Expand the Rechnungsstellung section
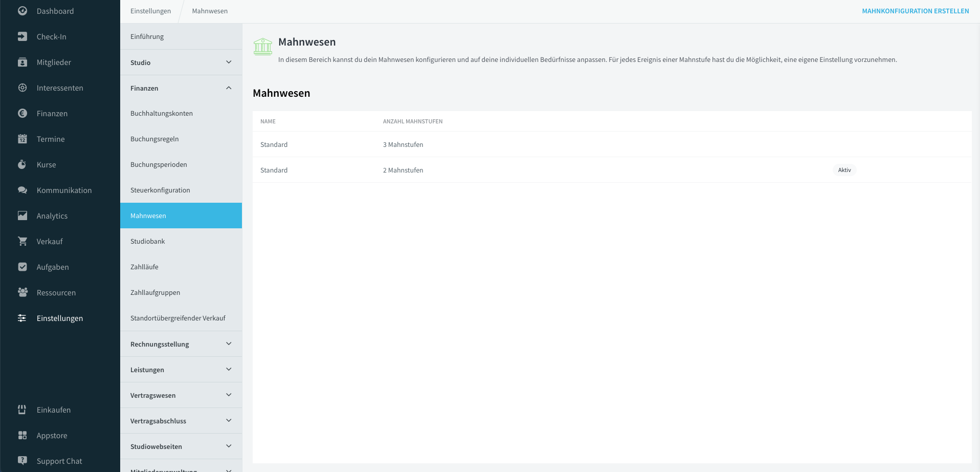The image size is (980, 472). [181, 344]
